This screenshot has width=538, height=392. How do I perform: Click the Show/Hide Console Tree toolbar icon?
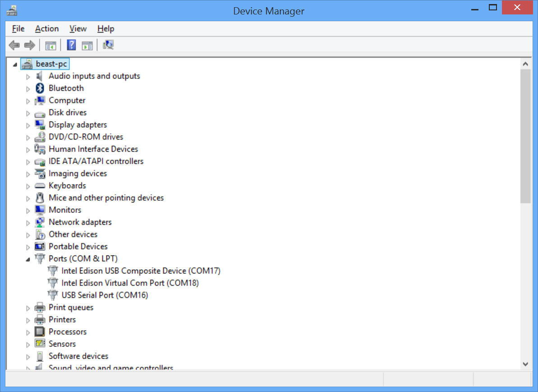tap(51, 45)
